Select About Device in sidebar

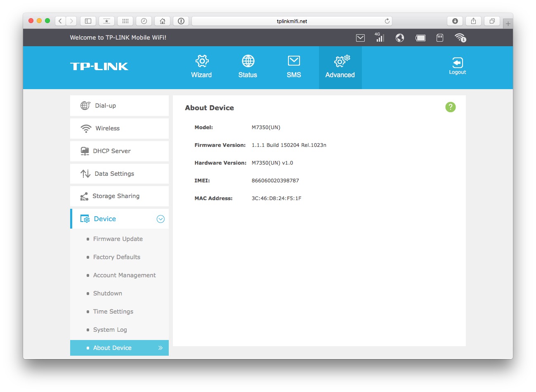(119, 348)
